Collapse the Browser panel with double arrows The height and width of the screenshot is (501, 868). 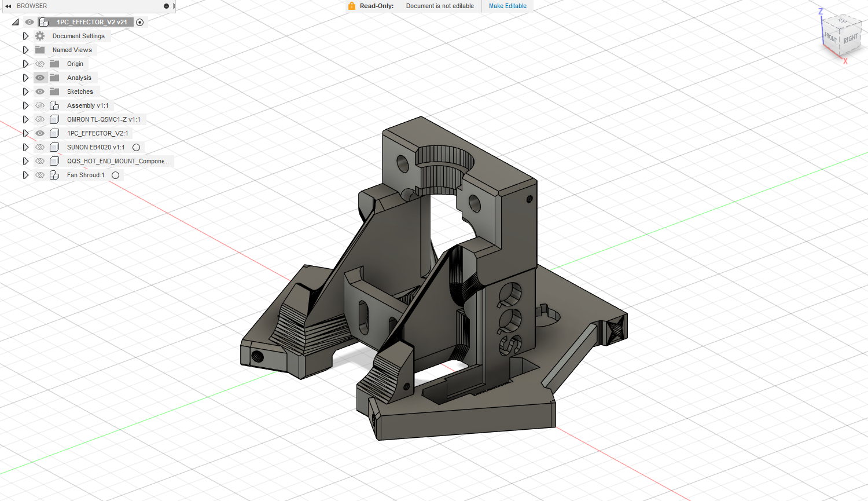tap(8, 6)
